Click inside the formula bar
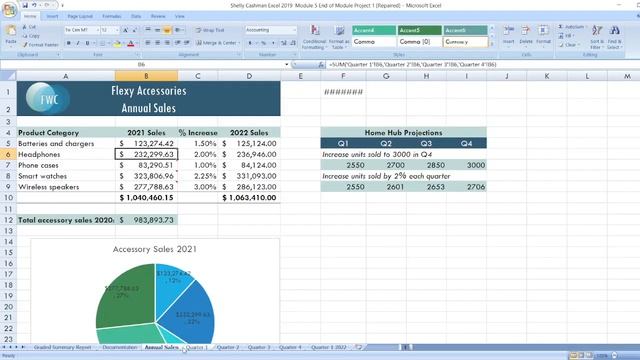The width and height of the screenshot is (640, 360). click(482, 64)
